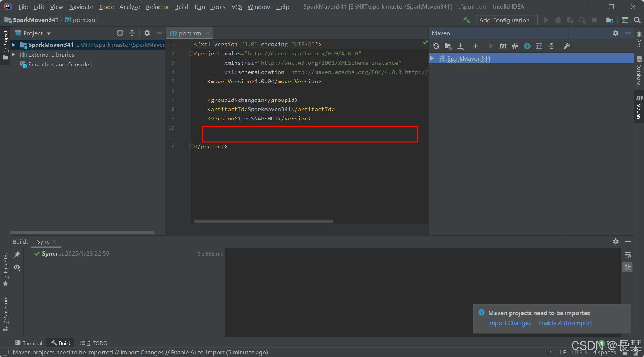Click Import Changes in the notification popup

(x=509, y=323)
